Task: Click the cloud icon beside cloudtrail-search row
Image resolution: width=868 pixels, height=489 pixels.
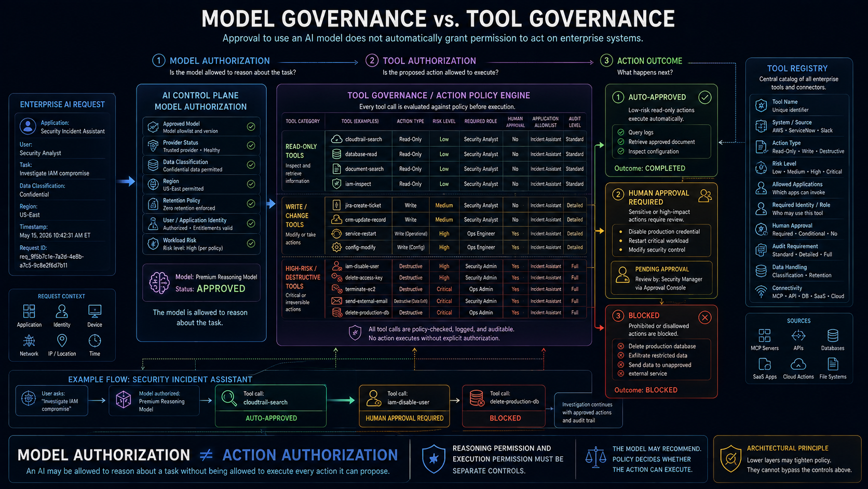Action: [x=336, y=139]
